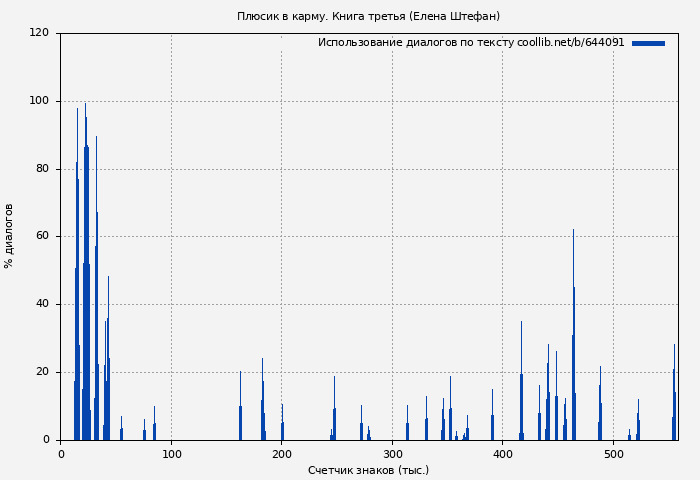This screenshot has height=480, width=700.
Task: Click the 'Счетчик знаков (тыс.)' x-axis label
Action: [x=368, y=470]
